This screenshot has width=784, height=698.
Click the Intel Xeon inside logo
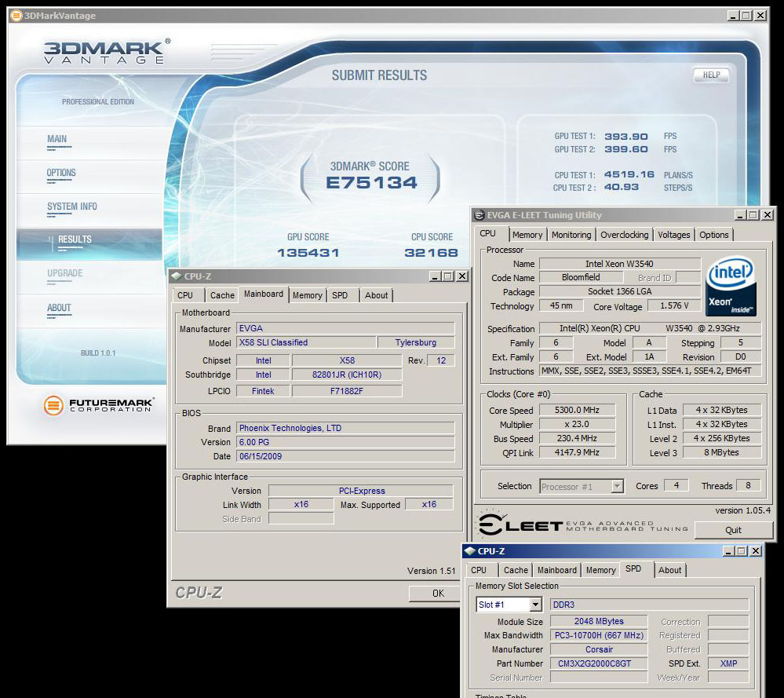(731, 286)
